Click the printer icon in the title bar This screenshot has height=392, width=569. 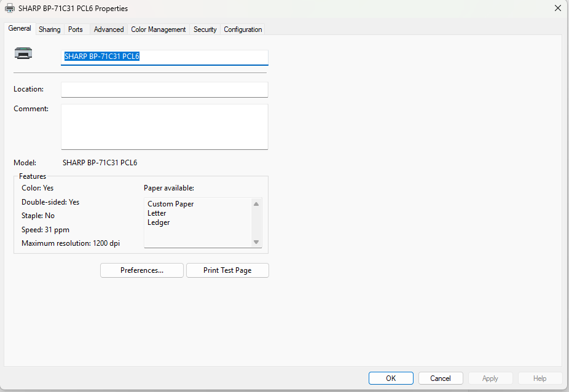(x=10, y=9)
